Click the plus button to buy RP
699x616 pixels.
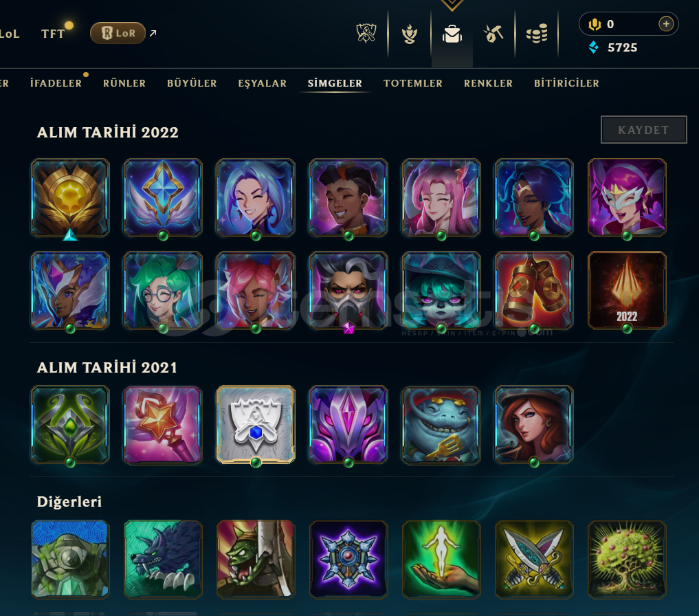point(666,23)
